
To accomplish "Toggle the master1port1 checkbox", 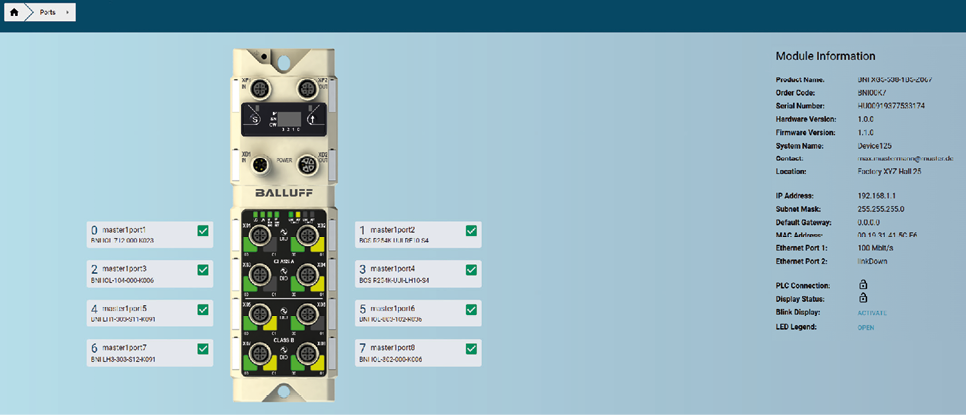I will tap(203, 231).
